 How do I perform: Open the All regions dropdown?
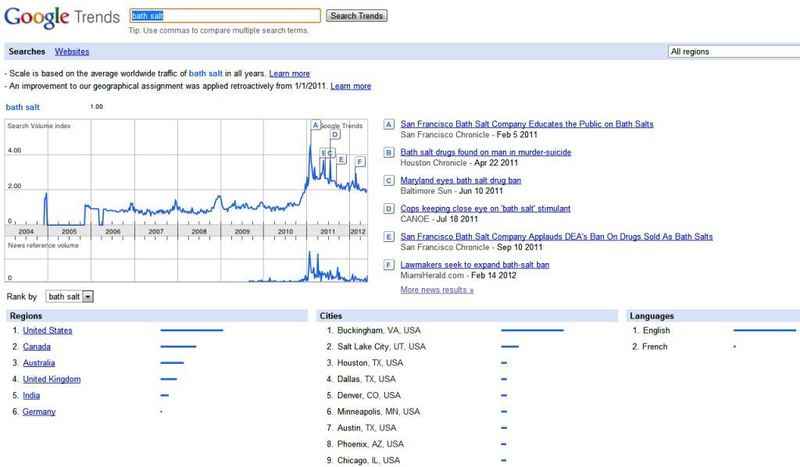point(733,51)
